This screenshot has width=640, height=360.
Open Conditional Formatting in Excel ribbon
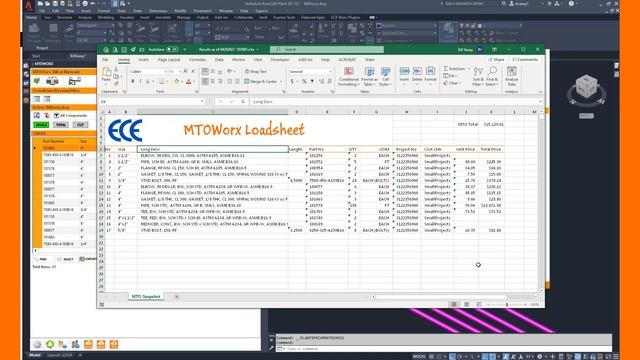click(x=349, y=77)
